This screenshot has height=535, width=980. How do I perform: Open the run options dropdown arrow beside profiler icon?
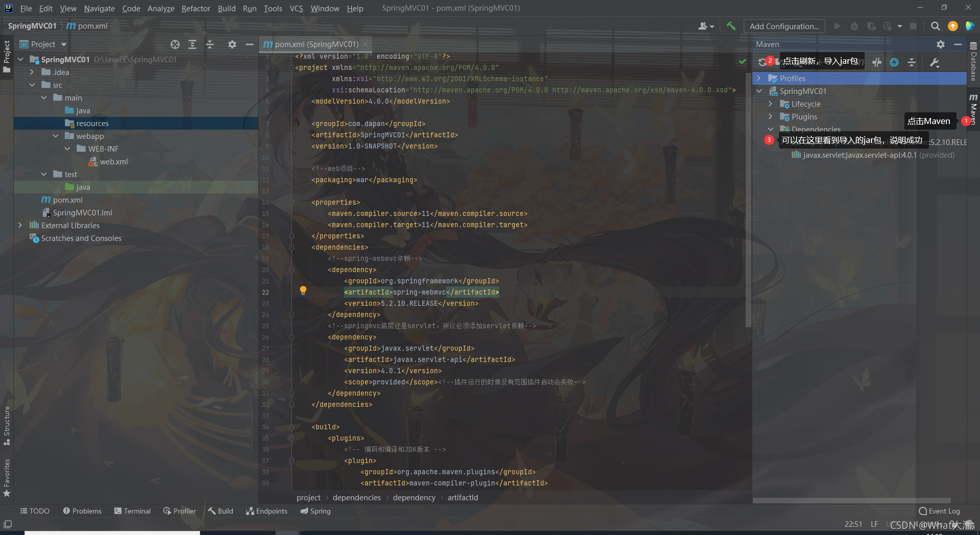(x=900, y=26)
